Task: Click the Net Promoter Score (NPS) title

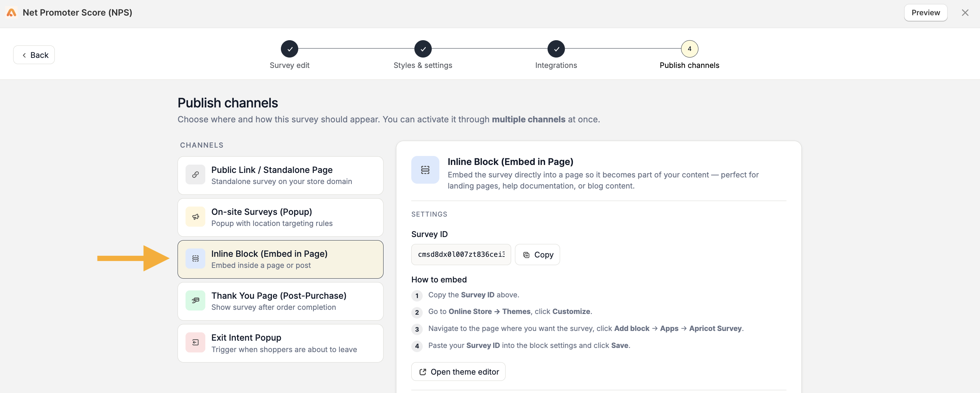Action: [77, 12]
